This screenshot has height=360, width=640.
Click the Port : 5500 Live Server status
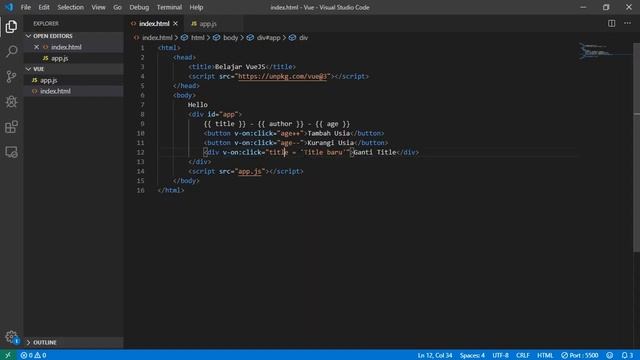[x=580, y=356]
